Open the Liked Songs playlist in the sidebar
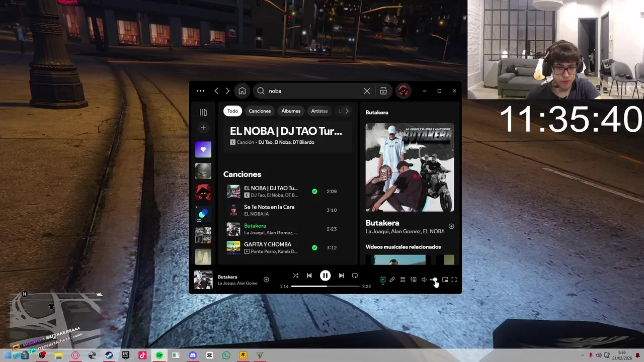Screen dimensions: 644x362 click(x=203, y=149)
